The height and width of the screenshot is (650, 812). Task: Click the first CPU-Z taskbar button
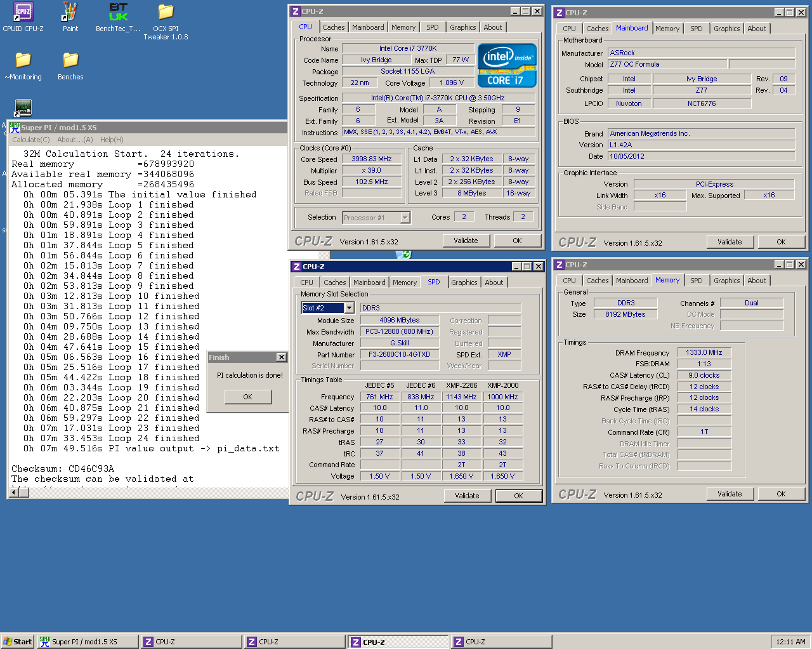click(191, 642)
